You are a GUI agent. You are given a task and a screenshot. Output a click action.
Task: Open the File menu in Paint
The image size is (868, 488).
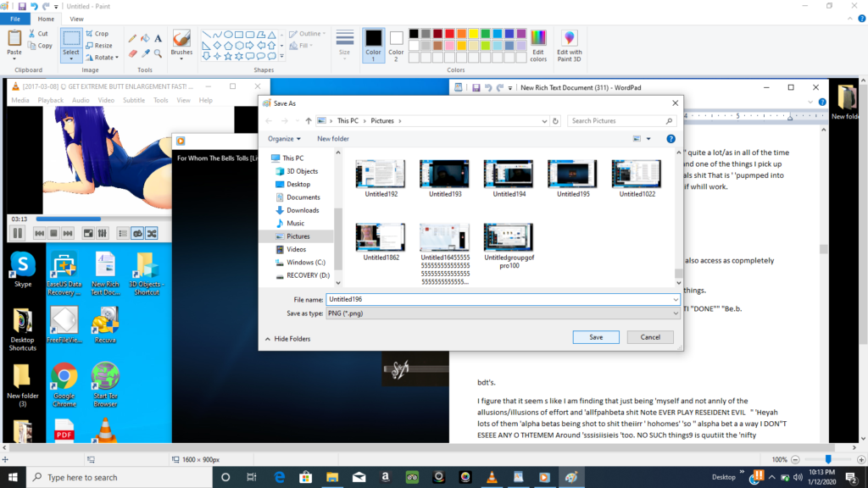tap(15, 19)
